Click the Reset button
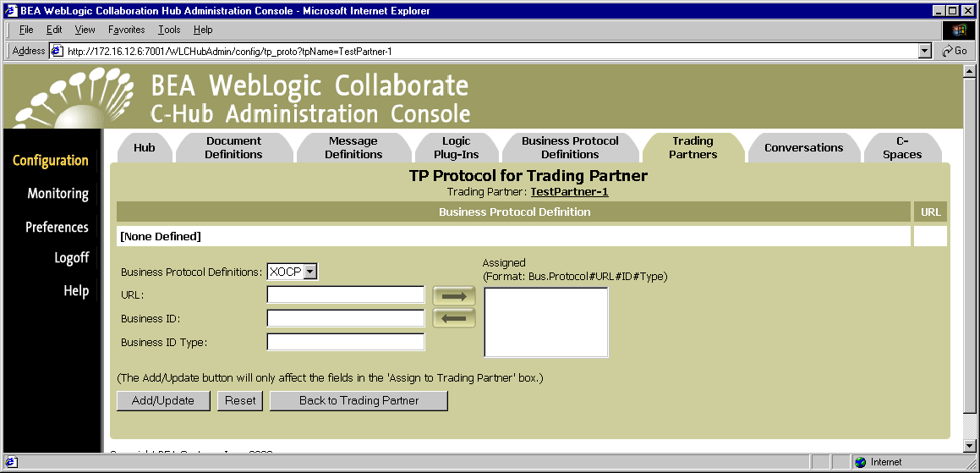This screenshot has width=980, height=473. [240, 400]
